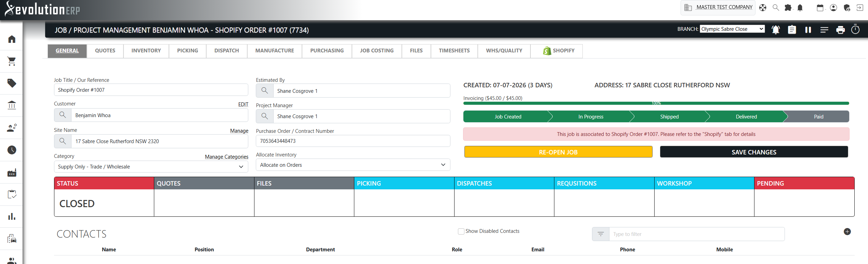The width and height of the screenshot is (868, 264).
Task: Click the Site Name Manage link
Action: click(x=239, y=131)
